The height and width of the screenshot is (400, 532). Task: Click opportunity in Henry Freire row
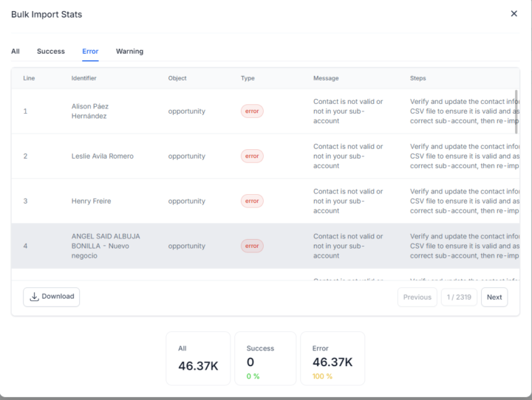point(187,201)
